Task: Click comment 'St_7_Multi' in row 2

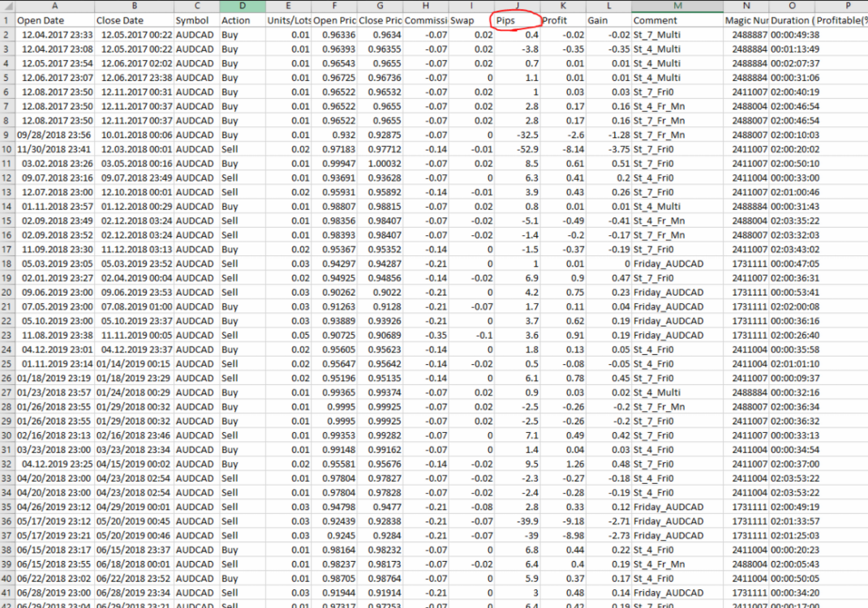Action: click(x=657, y=35)
